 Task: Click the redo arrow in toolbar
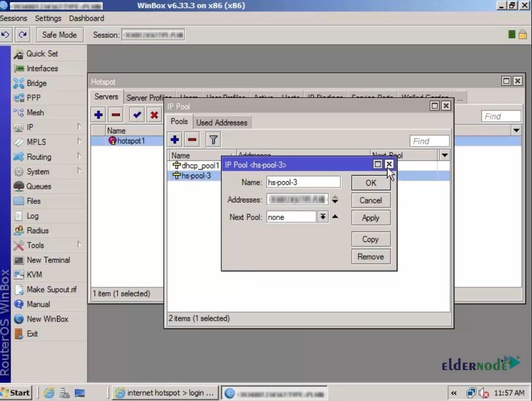[22, 35]
